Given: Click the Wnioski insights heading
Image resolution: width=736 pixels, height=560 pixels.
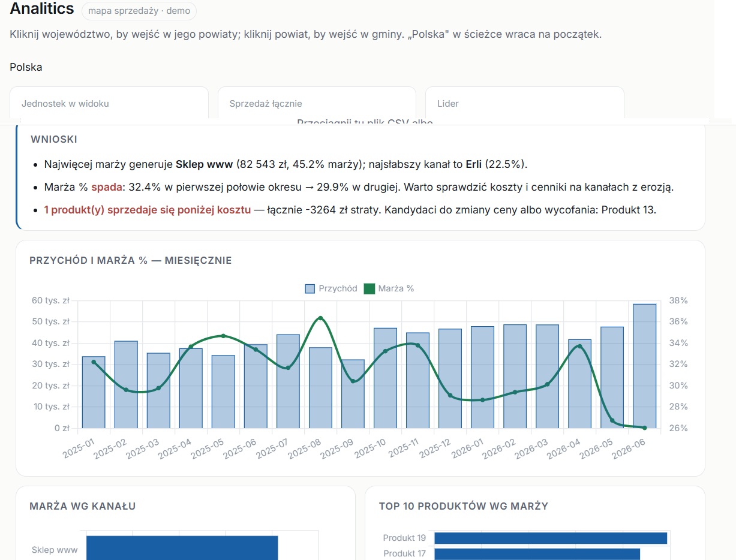Looking at the screenshot, I should [x=54, y=139].
